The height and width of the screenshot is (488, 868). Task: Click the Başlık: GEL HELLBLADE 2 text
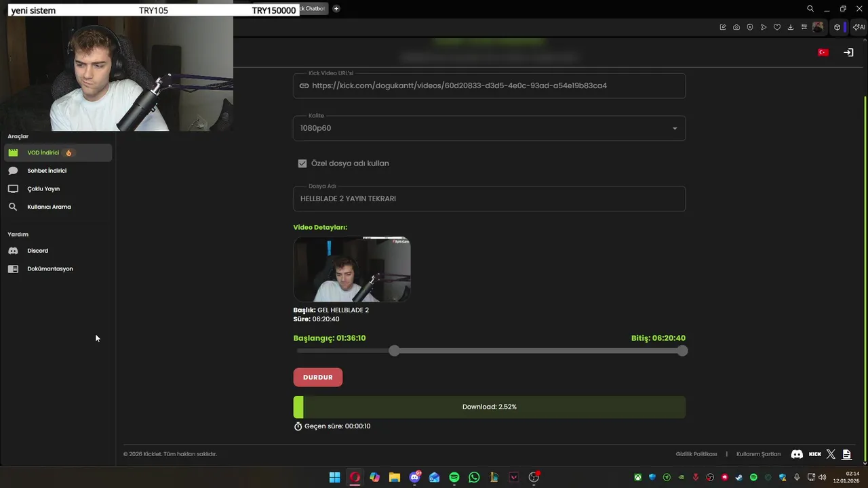coord(331,310)
